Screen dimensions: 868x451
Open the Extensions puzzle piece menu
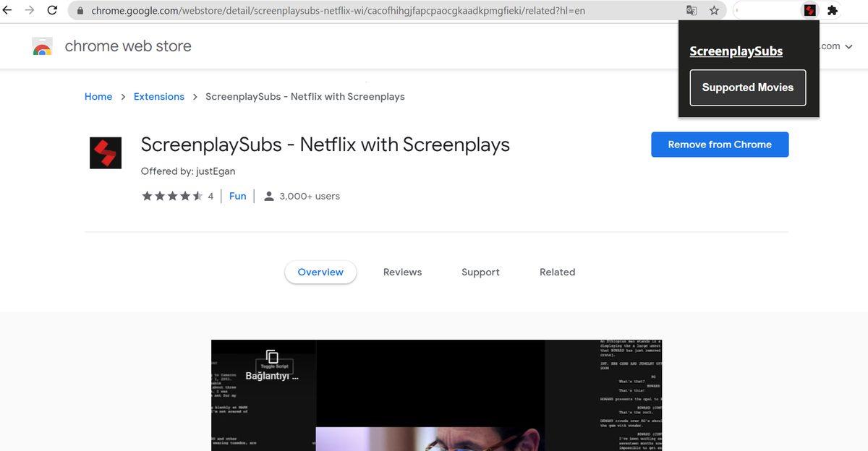832,9
